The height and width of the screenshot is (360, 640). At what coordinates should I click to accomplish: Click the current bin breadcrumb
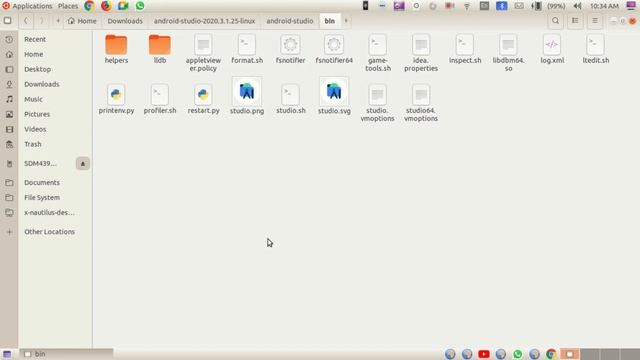(x=330, y=21)
